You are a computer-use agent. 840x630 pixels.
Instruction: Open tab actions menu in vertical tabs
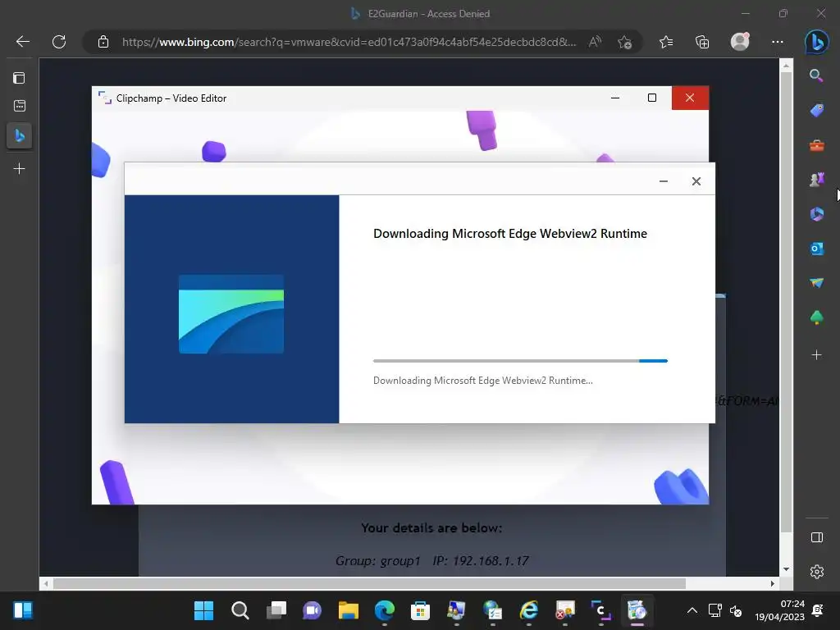20,78
